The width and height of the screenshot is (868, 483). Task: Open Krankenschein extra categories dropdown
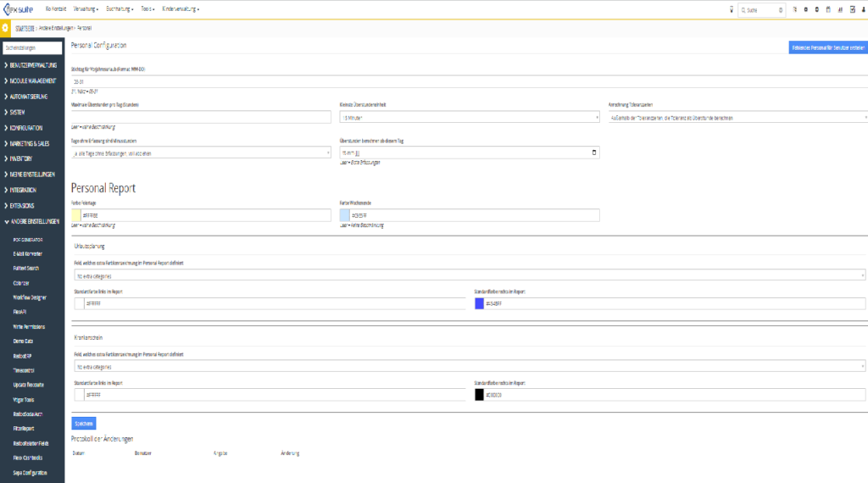click(470, 367)
